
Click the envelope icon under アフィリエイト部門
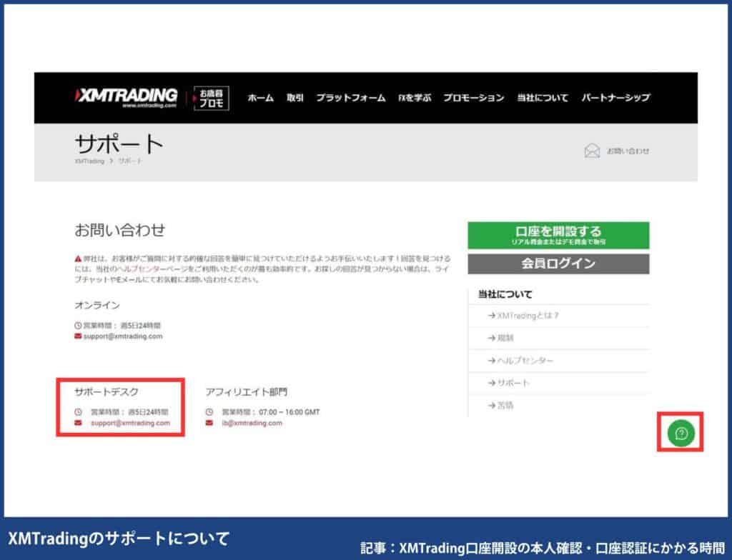(209, 423)
